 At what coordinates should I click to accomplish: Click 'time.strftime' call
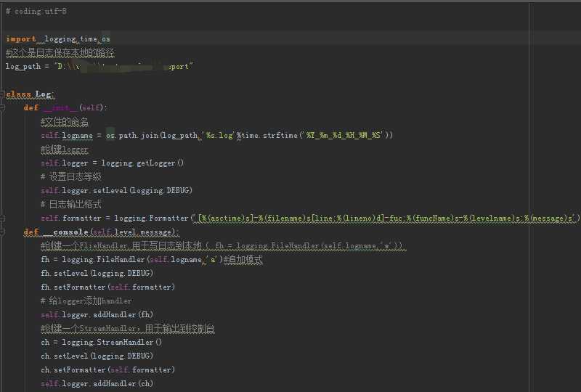pyautogui.click(x=269, y=136)
